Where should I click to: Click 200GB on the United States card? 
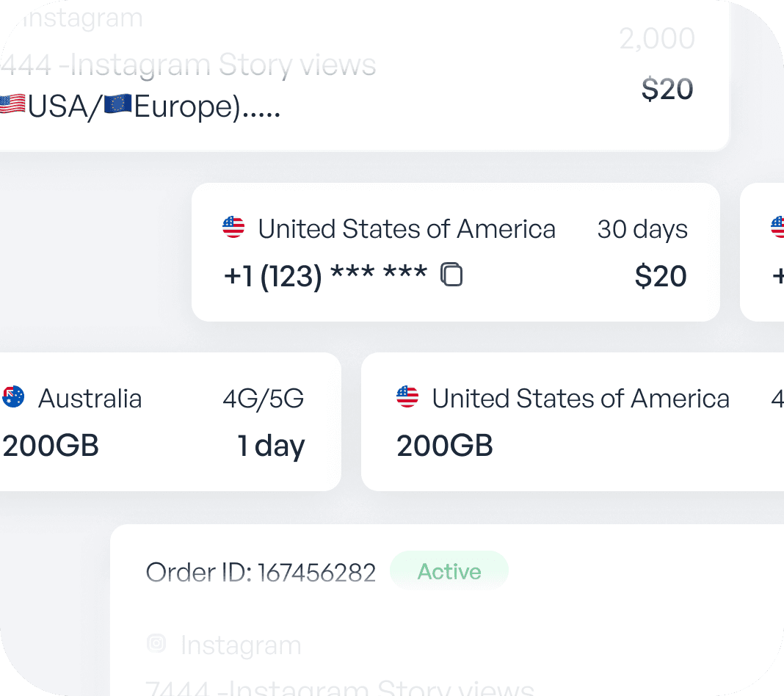tap(445, 446)
